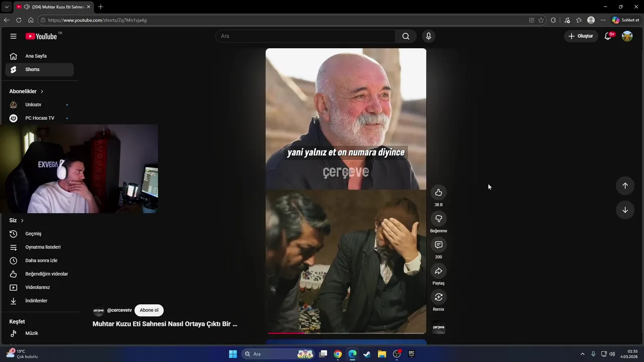The image size is (644, 362).
Task: Click the Short title Muhtar Kuzu Eti
Action: coord(165,324)
